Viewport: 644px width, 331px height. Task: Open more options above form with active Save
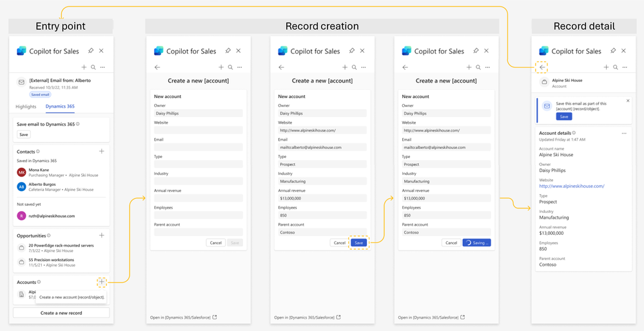tap(364, 67)
